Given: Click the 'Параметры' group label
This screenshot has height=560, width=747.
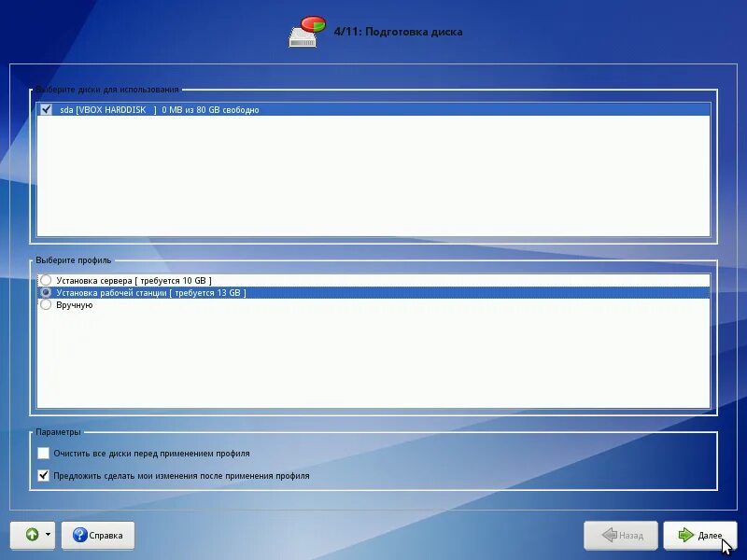Looking at the screenshot, I should pos(58,432).
